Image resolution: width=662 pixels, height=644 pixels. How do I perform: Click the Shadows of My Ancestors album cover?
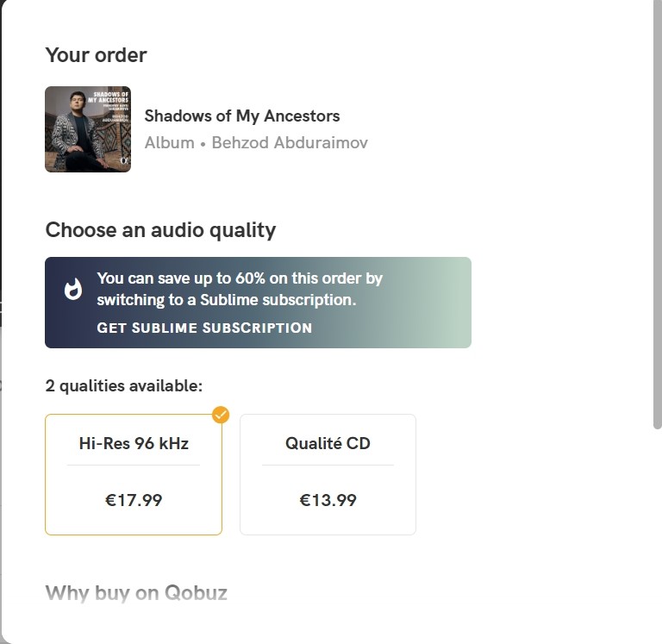pyautogui.click(x=88, y=129)
